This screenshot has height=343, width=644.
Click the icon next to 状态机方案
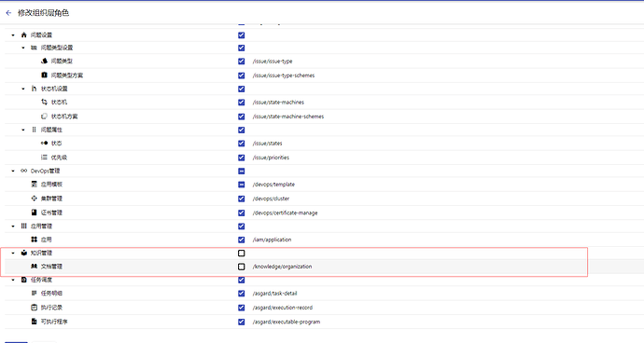pos(45,117)
